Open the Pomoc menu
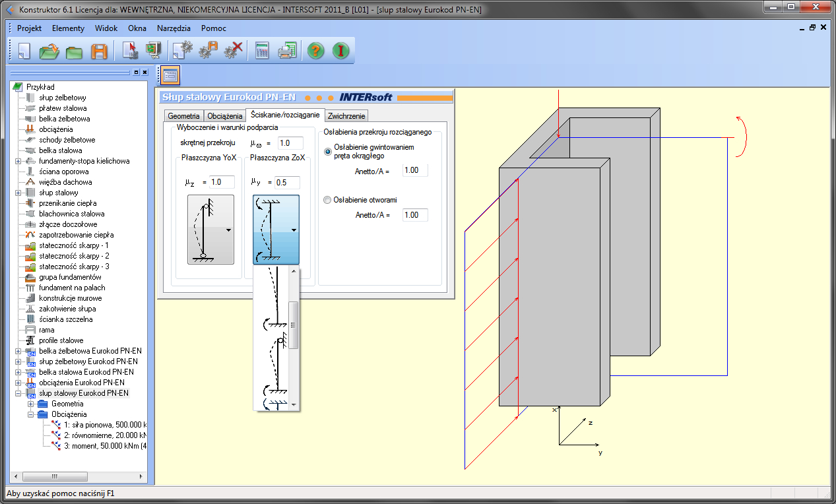This screenshot has height=504, width=836. [x=214, y=28]
